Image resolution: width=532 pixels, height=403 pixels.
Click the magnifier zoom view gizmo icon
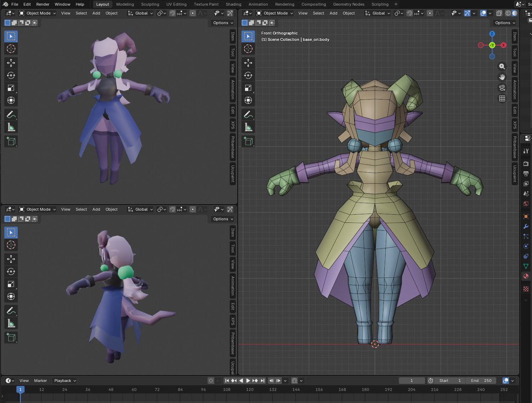502,66
